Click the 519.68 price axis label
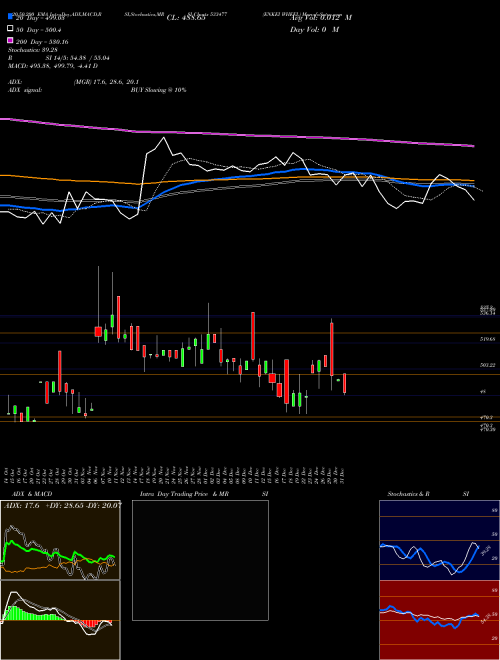Screen dimensions: 500x660 487,338
